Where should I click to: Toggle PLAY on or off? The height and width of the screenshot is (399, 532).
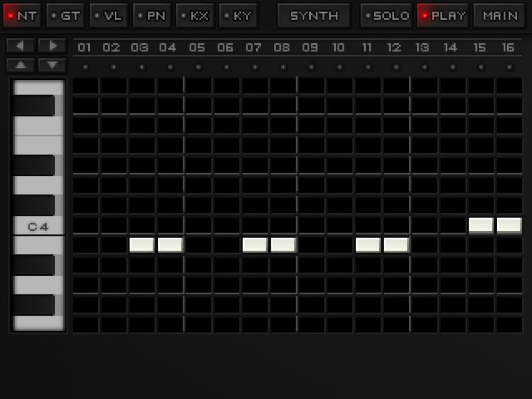(x=443, y=15)
